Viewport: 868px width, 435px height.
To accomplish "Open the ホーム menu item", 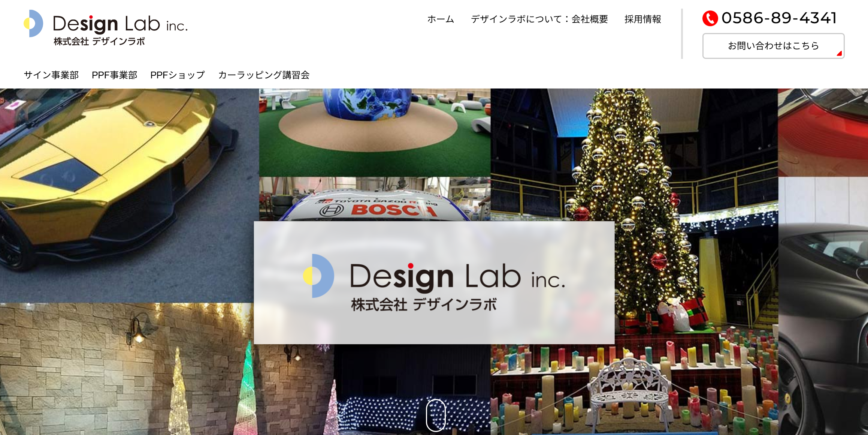I will click(441, 19).
